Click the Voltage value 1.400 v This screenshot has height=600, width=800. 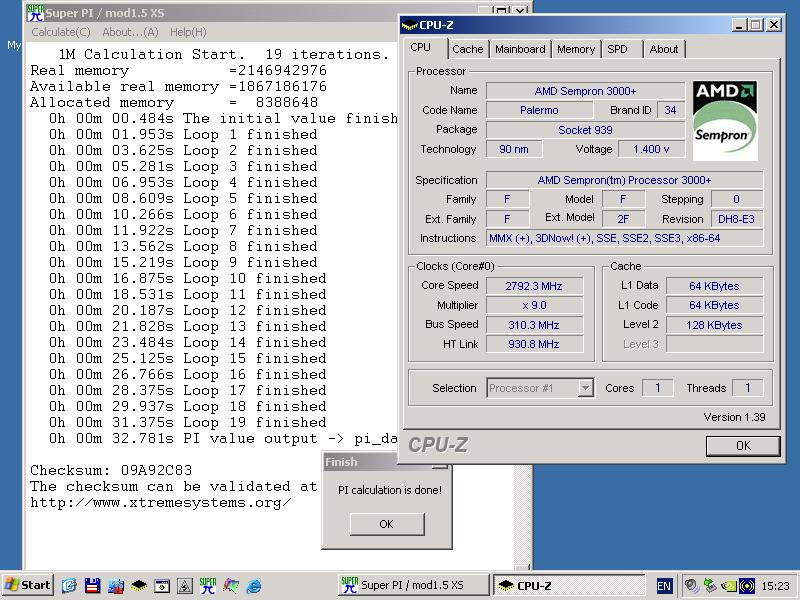click(651, 149)
